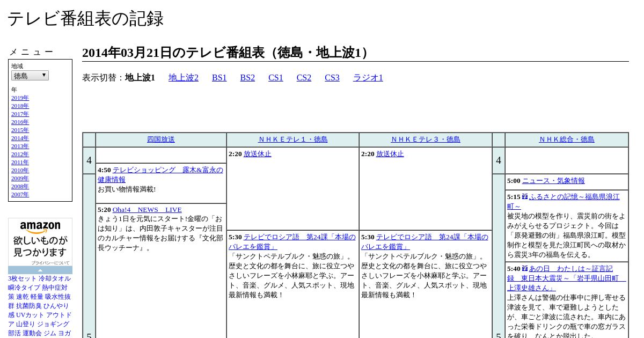
Task: Select year 2010年 in menu
Action: 20,170
